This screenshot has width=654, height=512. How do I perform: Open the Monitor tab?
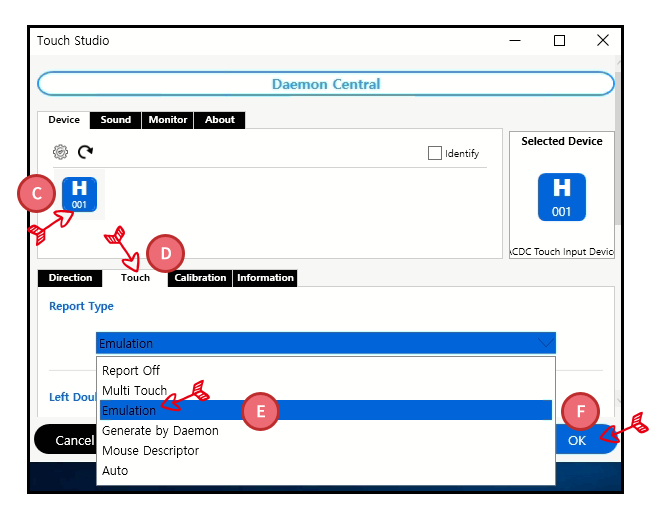pyautogui.click(x=168, y=120)
